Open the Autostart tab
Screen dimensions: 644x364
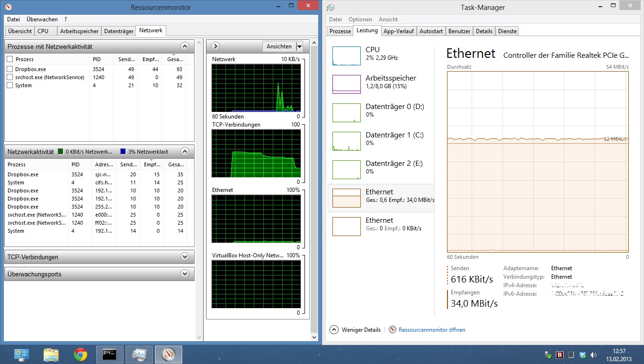pos(431,31)
